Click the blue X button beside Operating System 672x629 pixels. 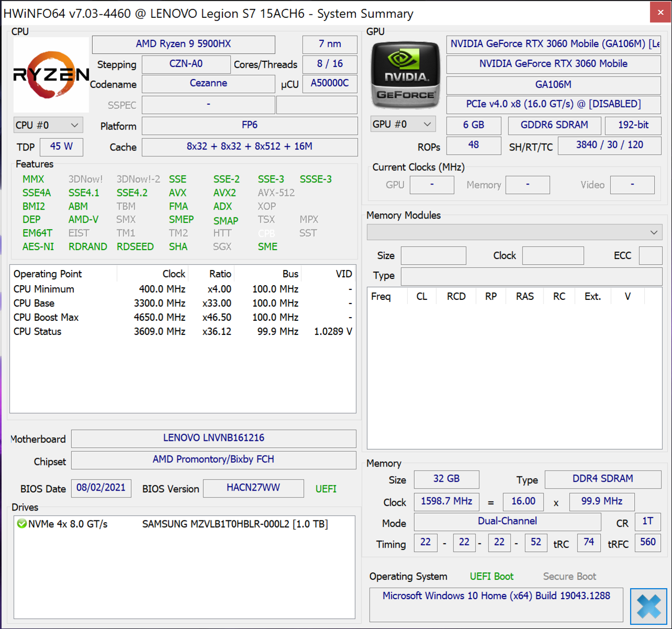point(648,606)
